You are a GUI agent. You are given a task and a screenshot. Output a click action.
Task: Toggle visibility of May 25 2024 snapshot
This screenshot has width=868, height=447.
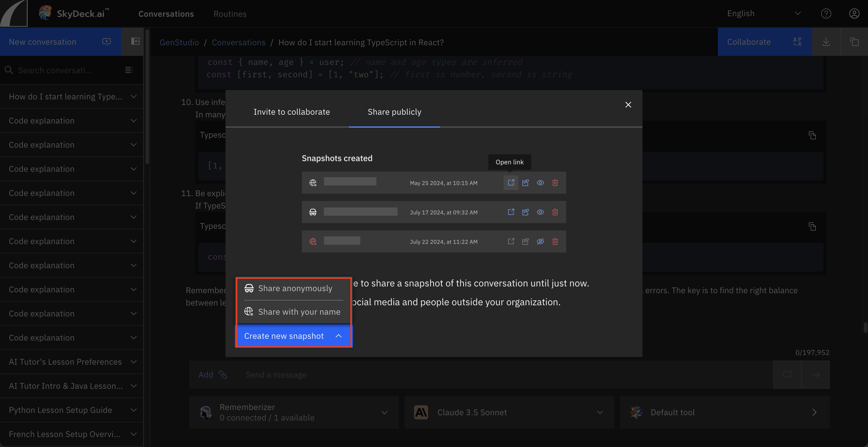click(x=540, y=182)
